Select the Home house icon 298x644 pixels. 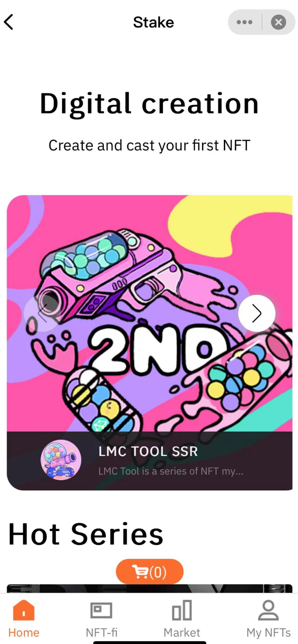24,610
